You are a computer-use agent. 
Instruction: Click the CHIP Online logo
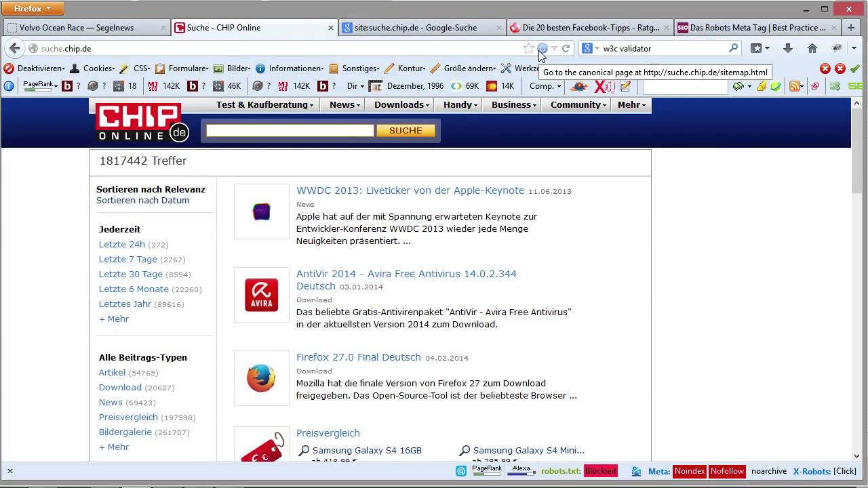pyautogui.click(x=142, y=122)
